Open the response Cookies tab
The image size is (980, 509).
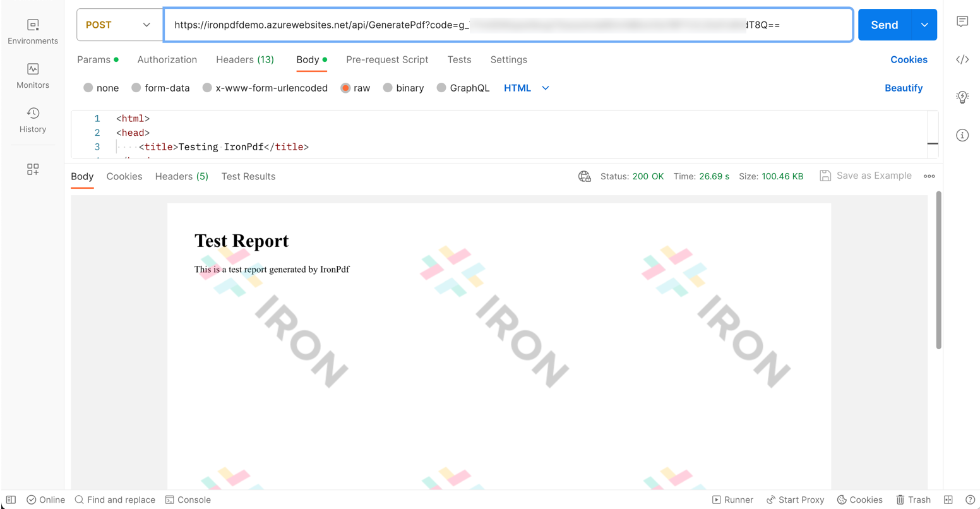tap(124, 176)
